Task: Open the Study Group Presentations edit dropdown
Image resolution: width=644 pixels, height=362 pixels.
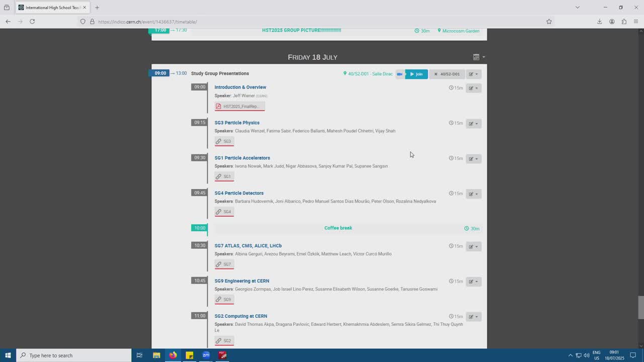Action: click(473, 74)
